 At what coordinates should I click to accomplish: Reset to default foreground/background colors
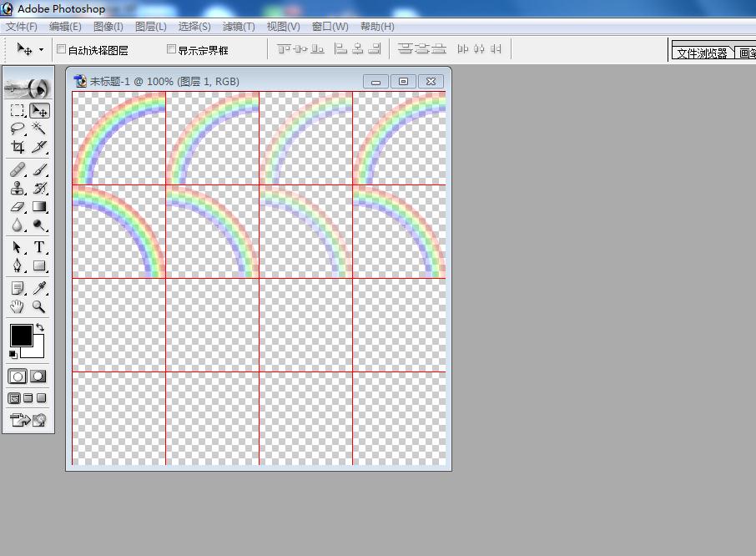click(x=13, y=355)
